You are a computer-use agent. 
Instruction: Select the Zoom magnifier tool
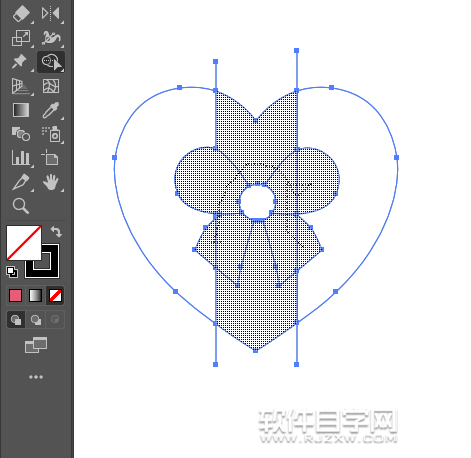(21, 206)
